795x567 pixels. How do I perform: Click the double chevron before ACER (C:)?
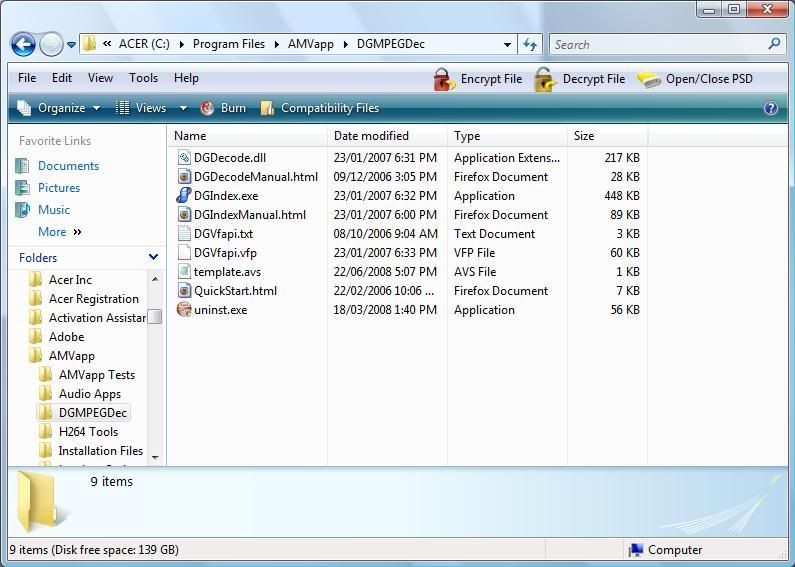pyautogui.click(x=107, y=44)
